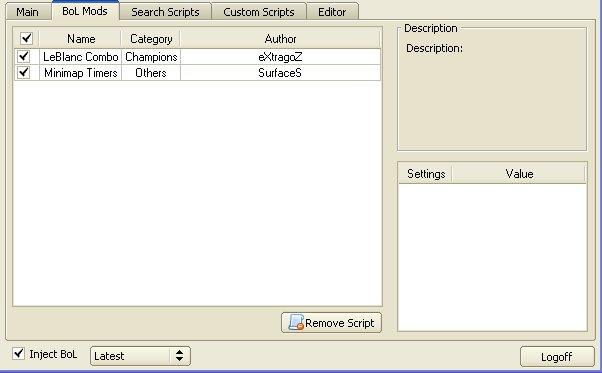Image resolution: width=602 pixels, height=373 pixels.
Task: Click the Others category cell
Action: (x=151, y=73)
